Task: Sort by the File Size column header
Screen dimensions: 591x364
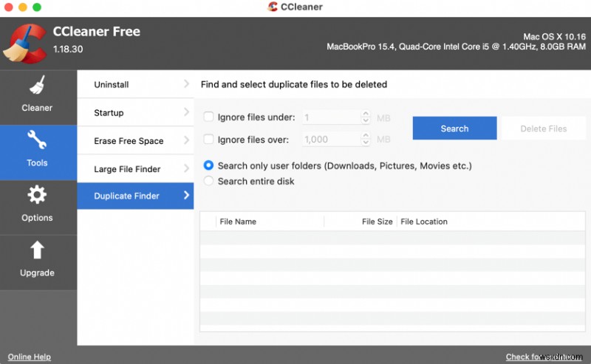Action: (360, 222)
